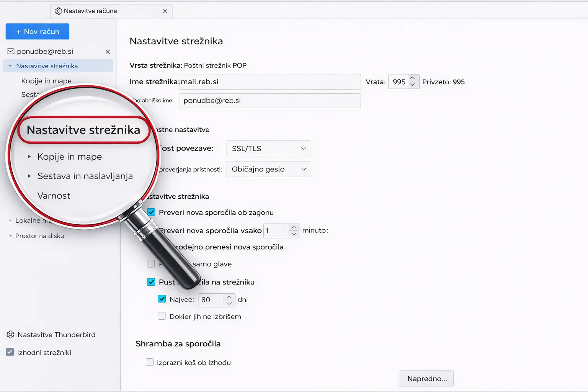Decrease minutes interval using the down arrow
Viewport: 588px width, 392px height.
(294, 234)
